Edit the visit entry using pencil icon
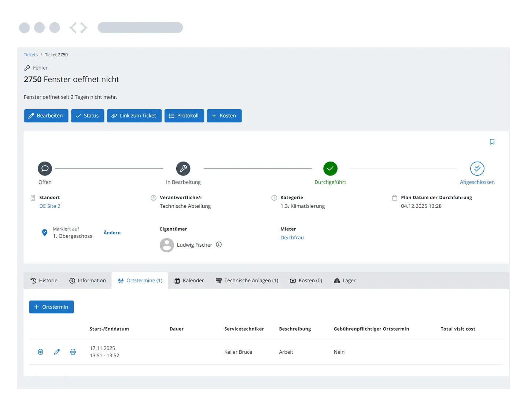The width and height of the screenshot is (527, 420). coord(57,352)
